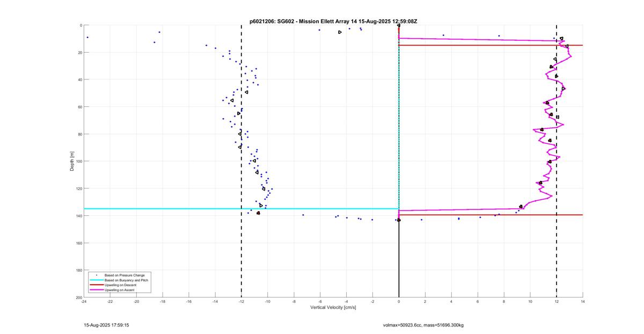Click the '-12' velocity tick label
Screen dimensions: 644x334
click(x=241, y=301)
